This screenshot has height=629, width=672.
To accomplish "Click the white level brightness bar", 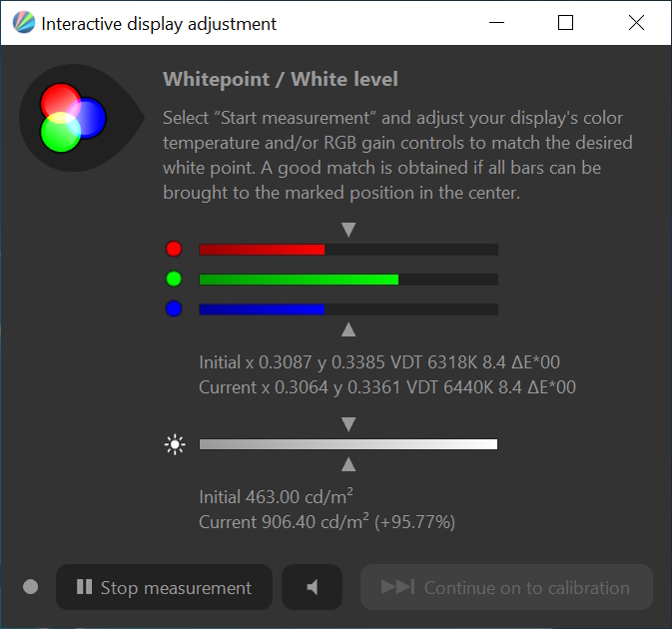I will click(x=347, y=445).
